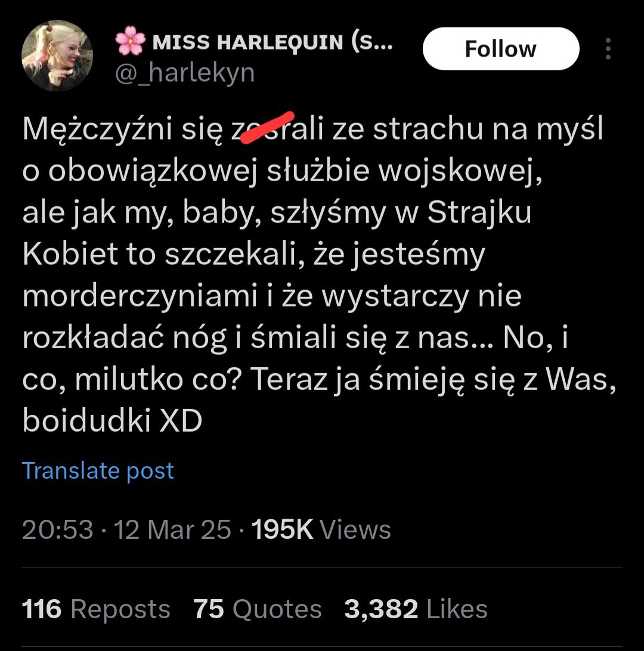Follow the @_harlekyn account
The image size is (644, 651).
(x=501, y=49)
